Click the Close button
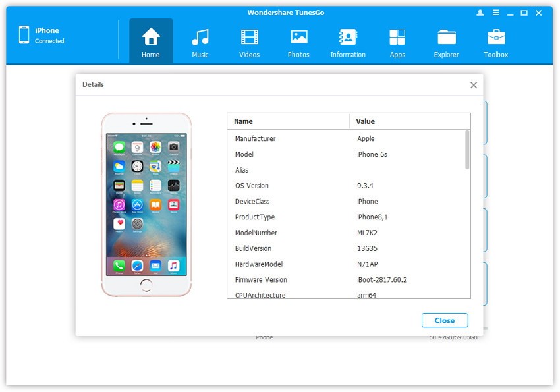The width and height of the screenshot is (560, 392). (x=445, y=320)
